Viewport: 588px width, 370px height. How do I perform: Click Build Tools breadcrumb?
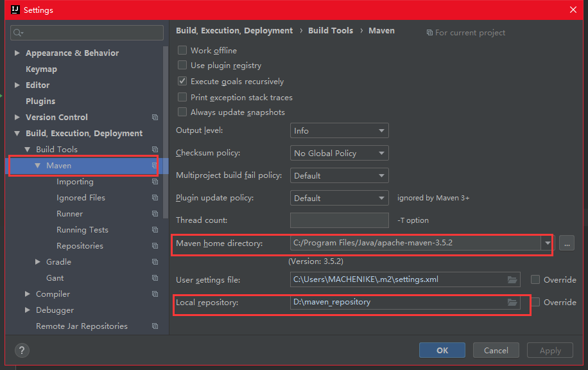coord(331,31)
